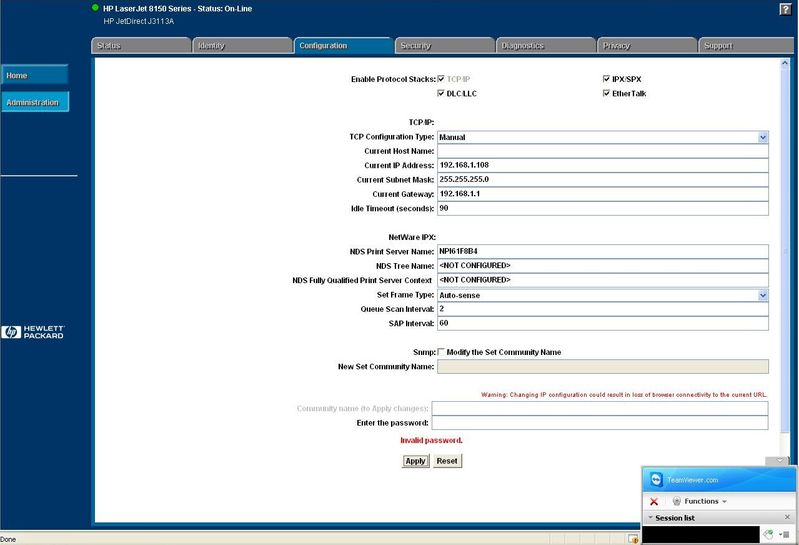799x545 pixels.
Task: Open the Diagnostics tab
Action: coord(545,46)
